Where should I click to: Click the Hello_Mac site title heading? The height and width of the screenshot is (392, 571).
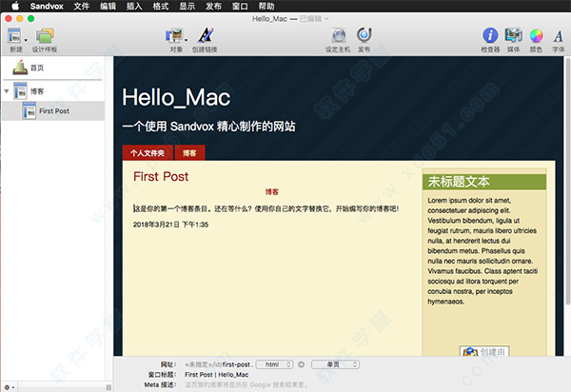coord(176,98)
